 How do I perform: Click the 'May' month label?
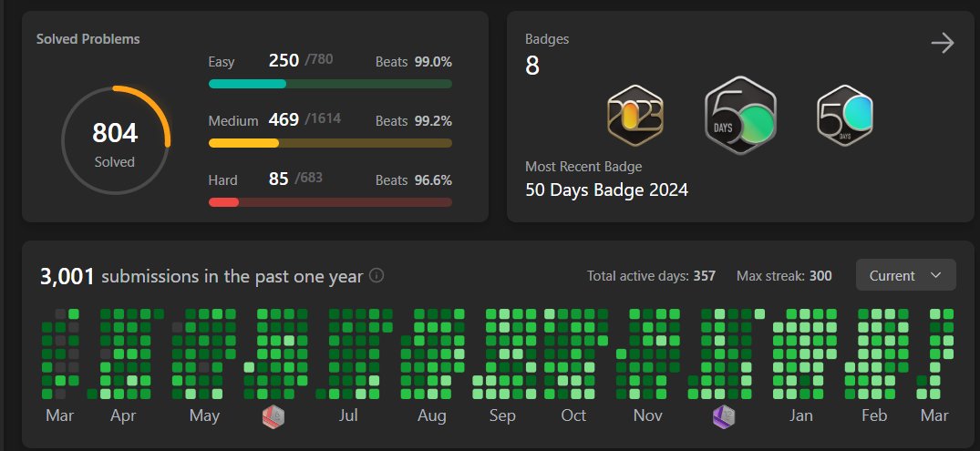point(204,416)
